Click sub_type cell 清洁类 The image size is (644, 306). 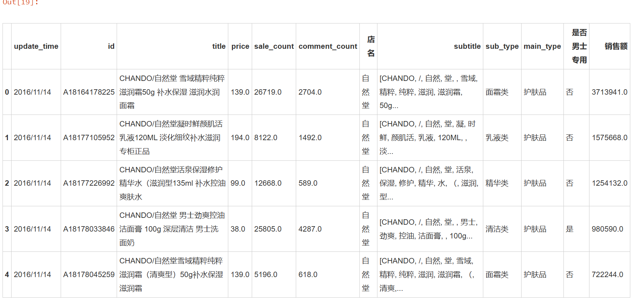(x=497, y=229)
